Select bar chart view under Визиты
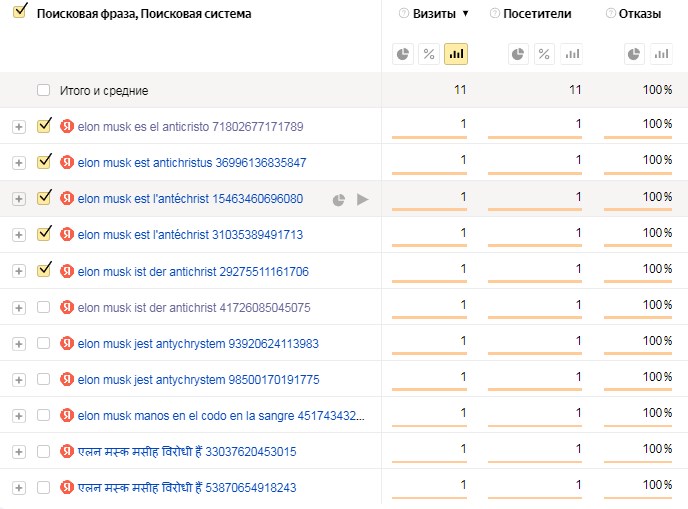This screenshot has width=688, height=509. pos(456,54)
